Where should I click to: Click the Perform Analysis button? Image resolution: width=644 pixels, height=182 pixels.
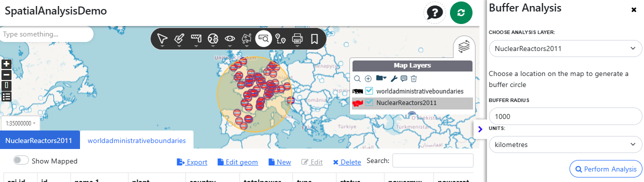click(x=605, y=169)
